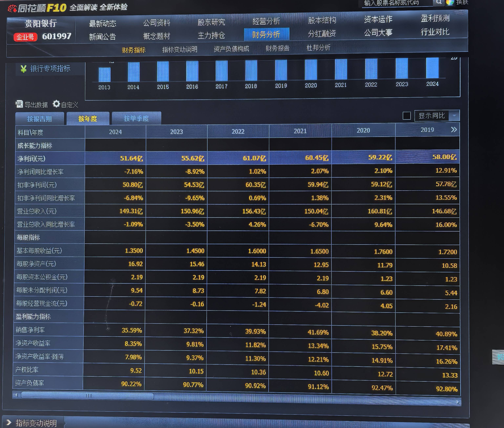Click the 2024 column header
The width and height of the screenshot is (504, 428).
coord(115,132)
